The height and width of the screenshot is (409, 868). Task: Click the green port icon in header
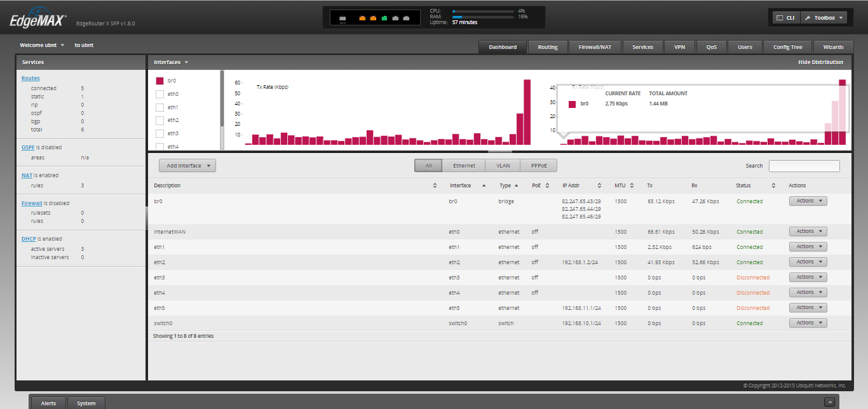[384, 18]
